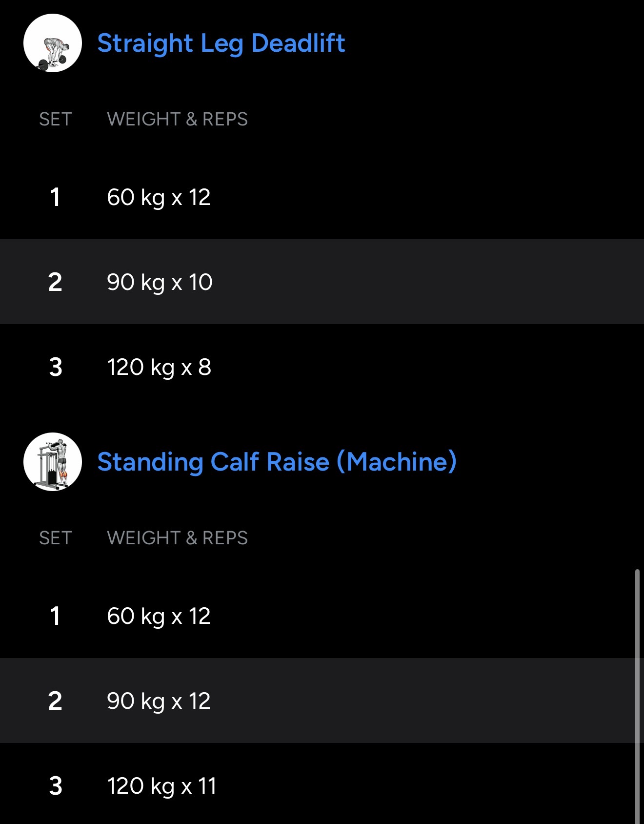Select set number 3 of Standing Calf Raise
Image resolution: width=644 pixels, height=824 pixels.
point(56,786)
